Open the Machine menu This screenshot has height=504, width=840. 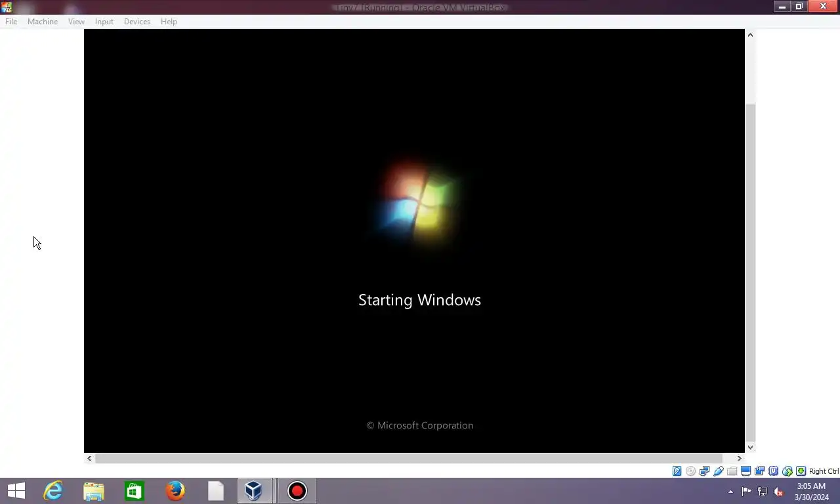[x=43, y=22]
